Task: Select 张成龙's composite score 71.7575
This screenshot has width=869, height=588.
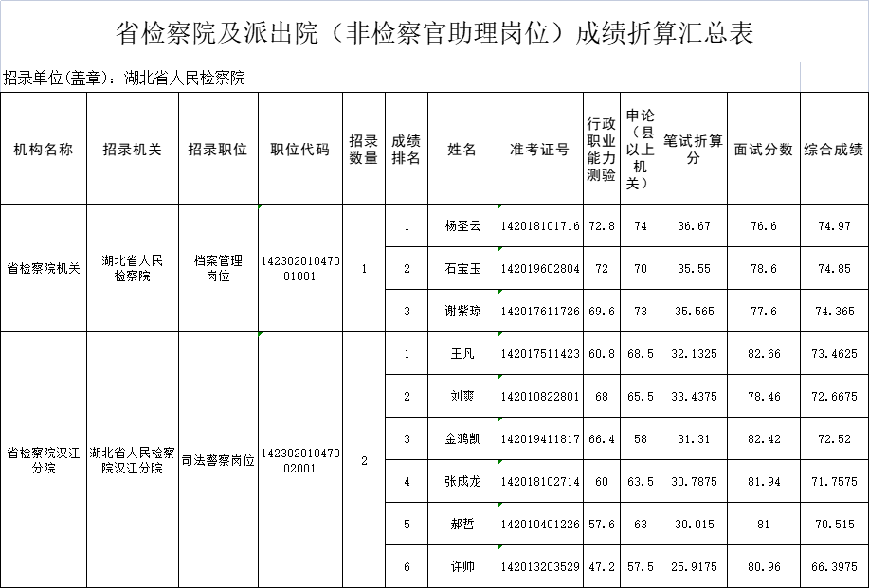Action: pos(834,481)
